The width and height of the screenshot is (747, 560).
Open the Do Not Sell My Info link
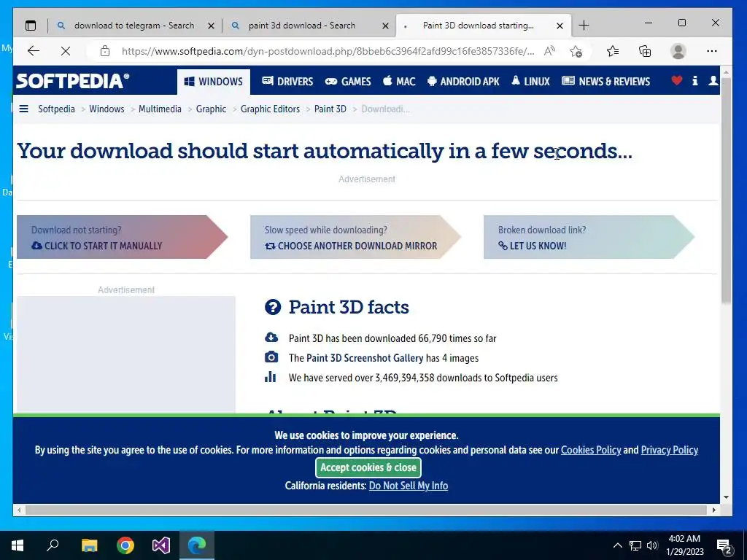[x=409, y=486]
